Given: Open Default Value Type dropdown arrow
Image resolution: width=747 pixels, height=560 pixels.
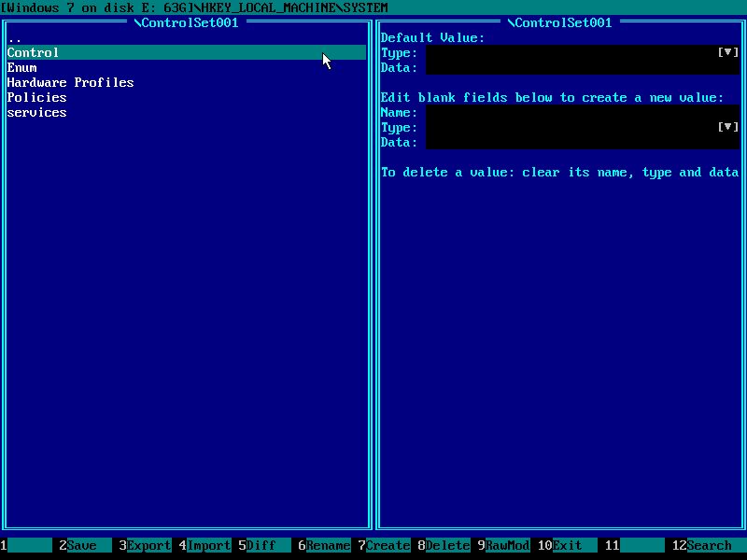Looking at the screenshot, I should click(x=728, y=52).
